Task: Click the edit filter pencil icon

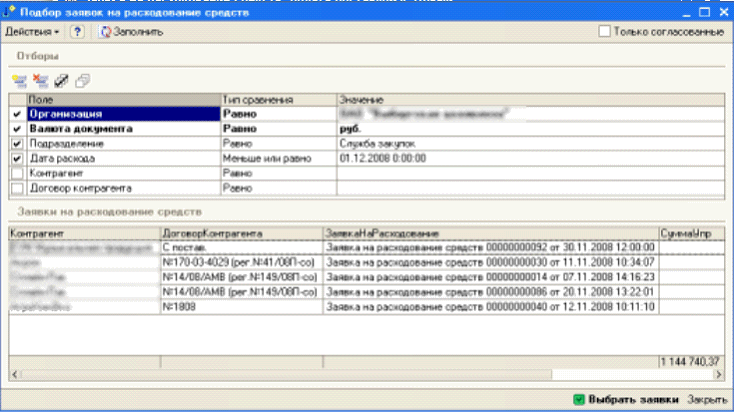Action: coord(61,81)
